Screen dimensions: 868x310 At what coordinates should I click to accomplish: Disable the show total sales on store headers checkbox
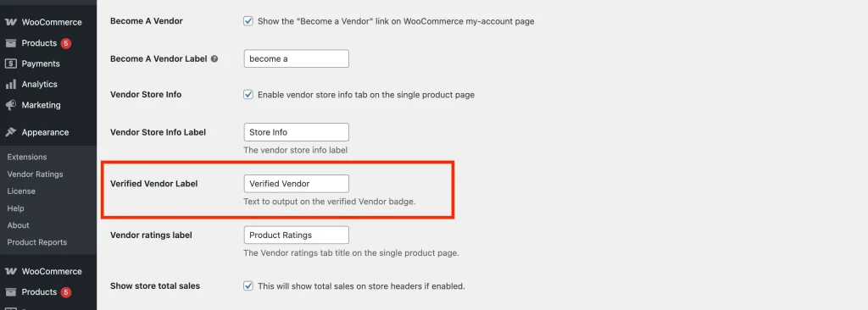(248, 285)
